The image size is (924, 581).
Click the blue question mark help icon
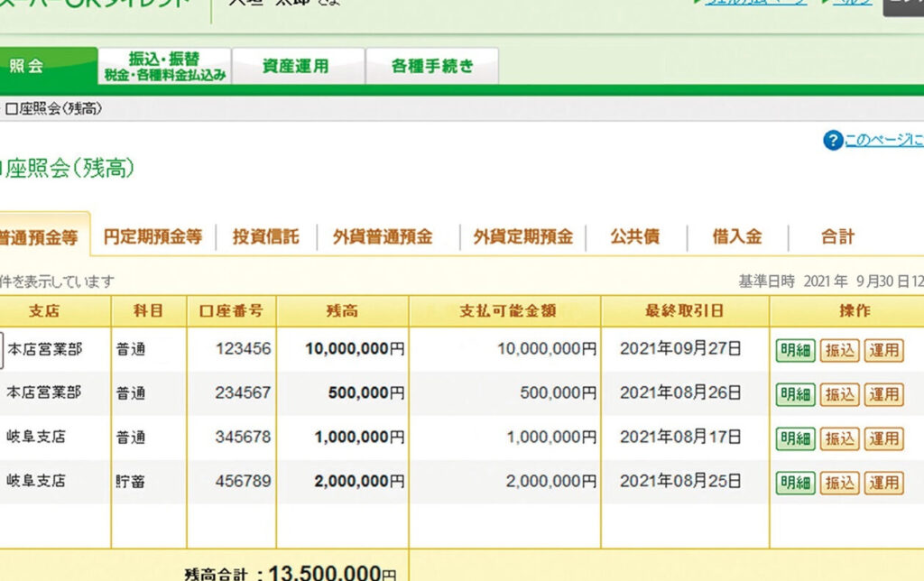832,141
